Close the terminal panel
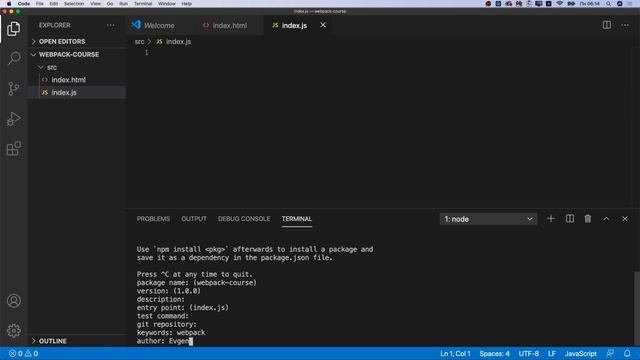 (624, 219)
